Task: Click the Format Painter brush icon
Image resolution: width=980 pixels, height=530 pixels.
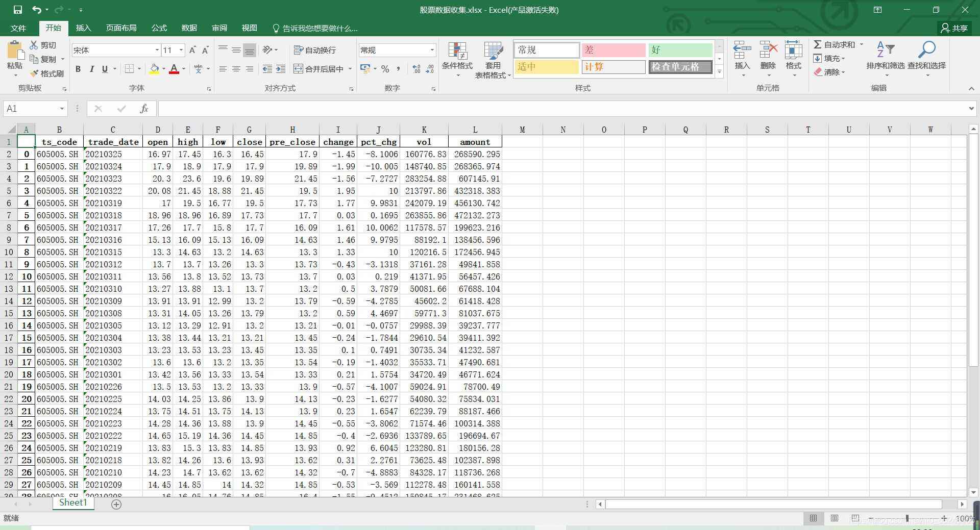Action: (35, 73)
